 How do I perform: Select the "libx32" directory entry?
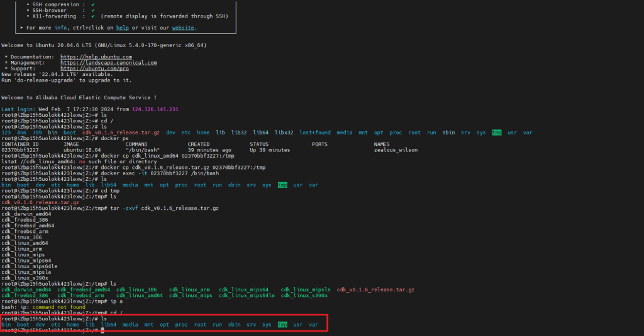tap(284, 133)
